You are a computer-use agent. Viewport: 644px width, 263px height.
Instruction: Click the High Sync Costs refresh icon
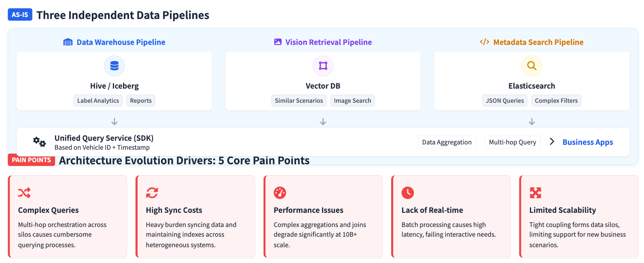152,193
